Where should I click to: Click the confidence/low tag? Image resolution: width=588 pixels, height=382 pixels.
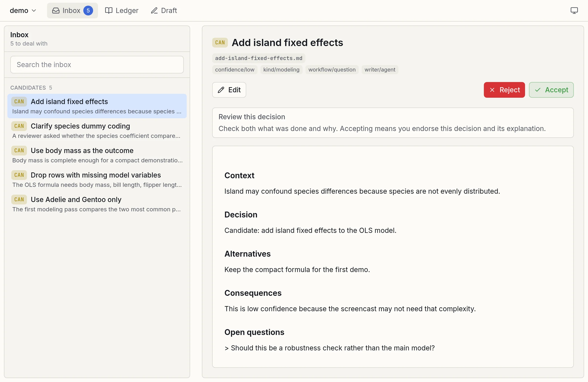235,69
